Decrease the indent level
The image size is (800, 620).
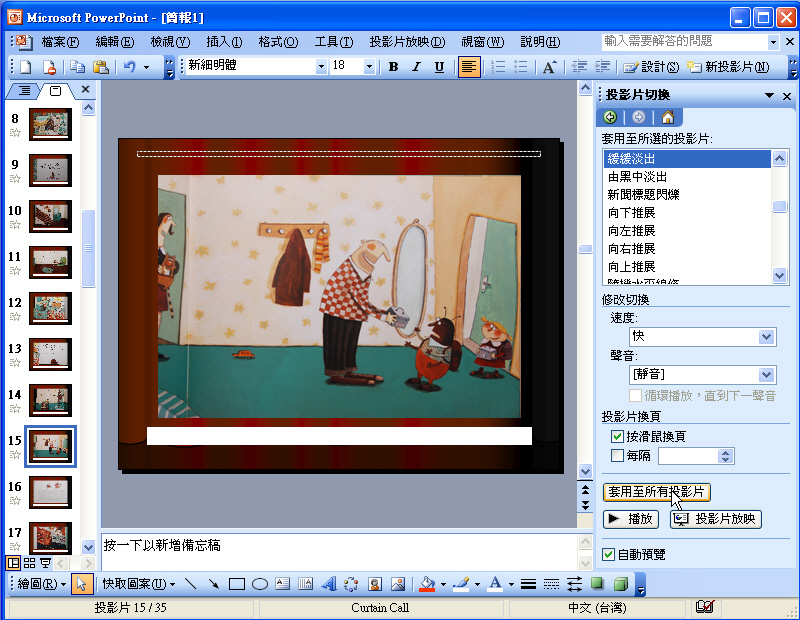coord(579,67)
